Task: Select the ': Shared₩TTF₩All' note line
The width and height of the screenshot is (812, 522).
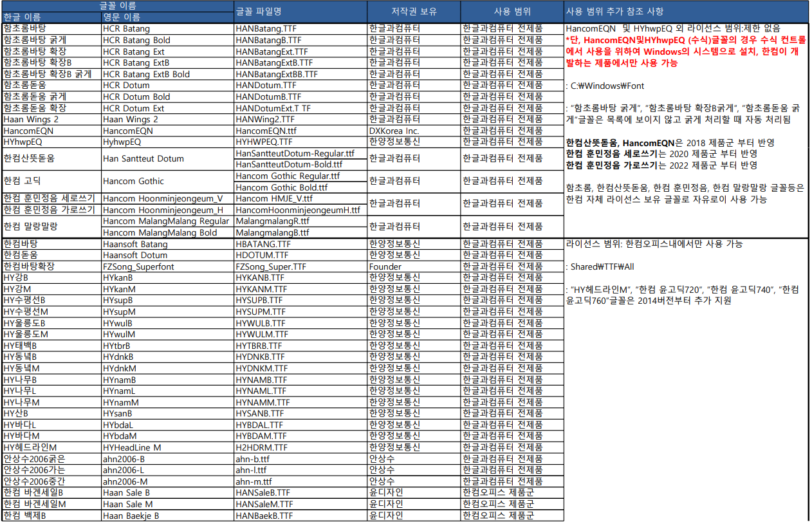Action: 600,266
